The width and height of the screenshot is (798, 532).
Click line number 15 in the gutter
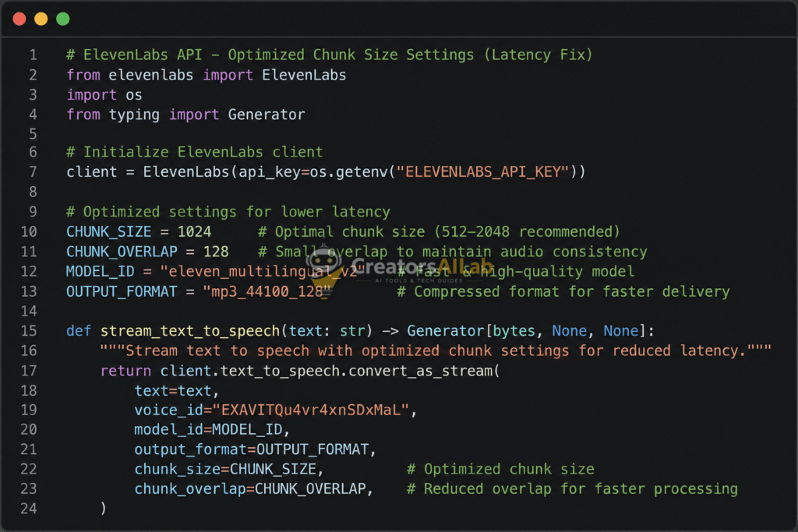pyautogui.click(x=29, y=331)
